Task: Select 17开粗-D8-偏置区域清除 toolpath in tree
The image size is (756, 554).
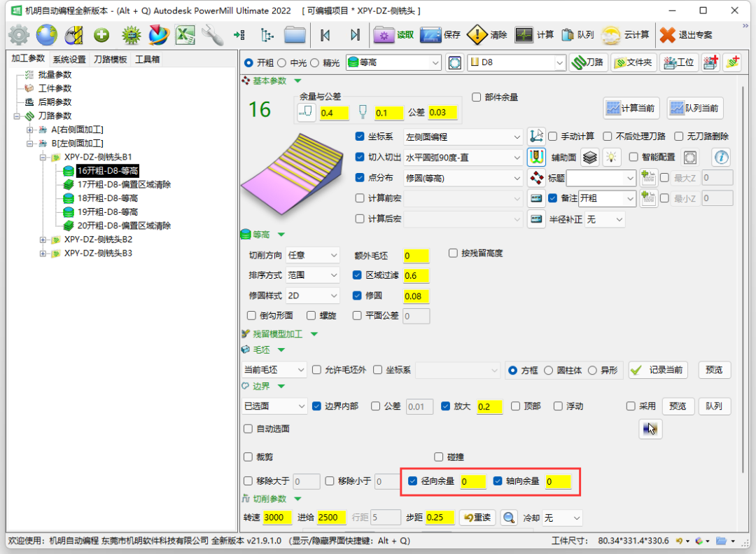Action: pyautogui.click(x=124, y=185)
